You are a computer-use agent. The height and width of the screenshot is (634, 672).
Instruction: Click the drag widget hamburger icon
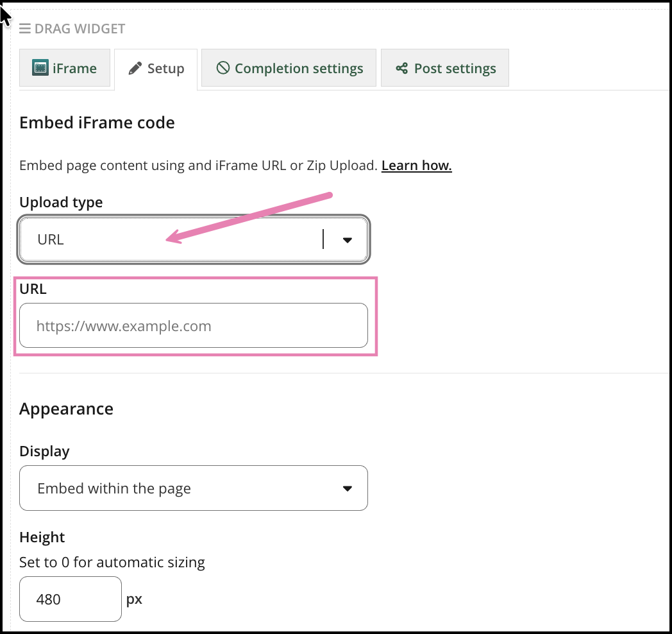coord(25,29)
